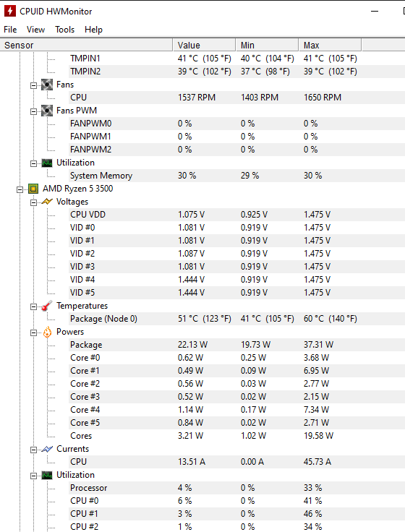The height and width of the screenshot is (532, 405).
Task: Collapse the Temperatures group
Action: 33,306
